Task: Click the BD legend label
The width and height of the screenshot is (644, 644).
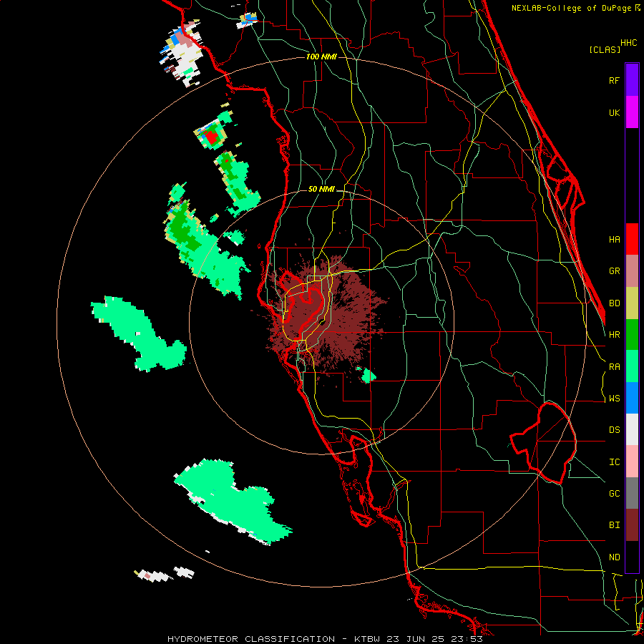Action: [x=614, y=303]
